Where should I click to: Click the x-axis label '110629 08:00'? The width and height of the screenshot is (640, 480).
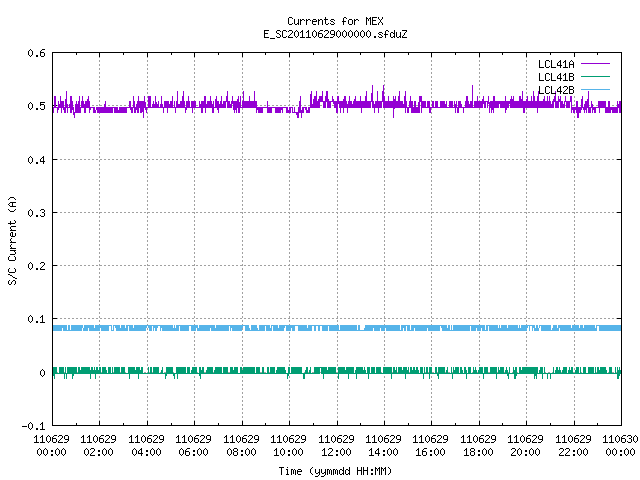(x=241, y=446)
